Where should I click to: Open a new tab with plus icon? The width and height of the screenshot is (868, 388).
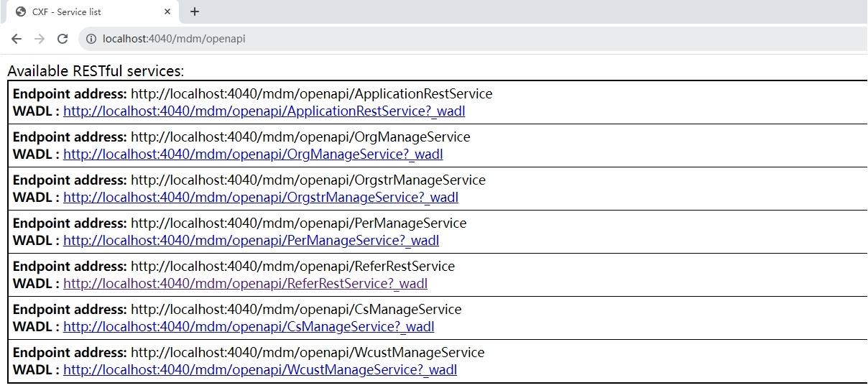point(195,11)
